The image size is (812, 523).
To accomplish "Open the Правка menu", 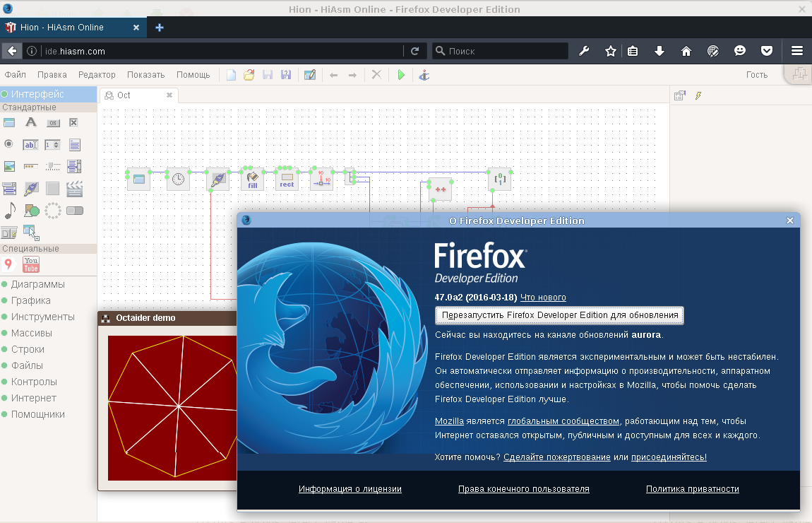I will click(x=52, y=75).
